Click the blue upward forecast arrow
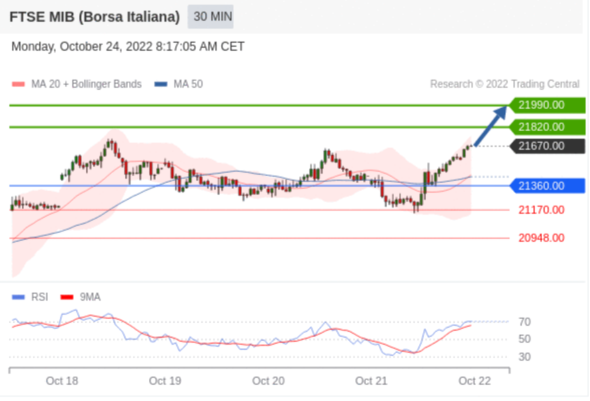 tap(491, 126)
